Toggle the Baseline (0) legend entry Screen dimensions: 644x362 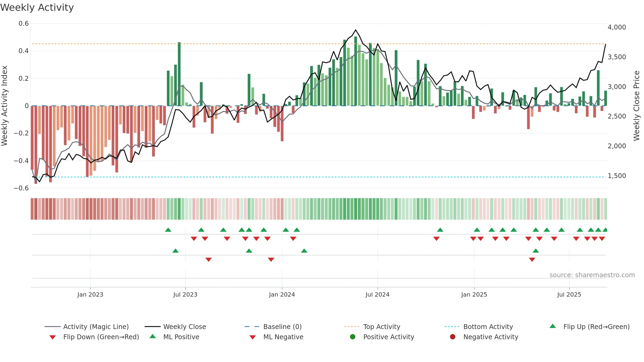coord(273,327)
